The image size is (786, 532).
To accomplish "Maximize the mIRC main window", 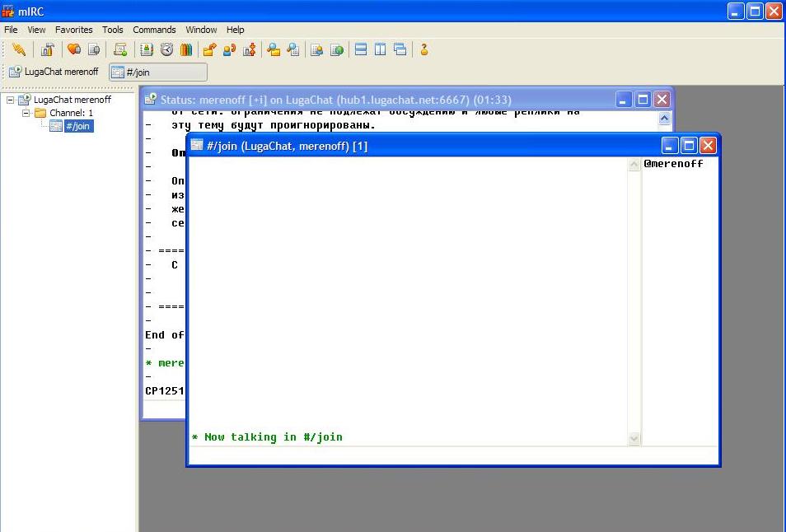I will [x=755, y=11].
